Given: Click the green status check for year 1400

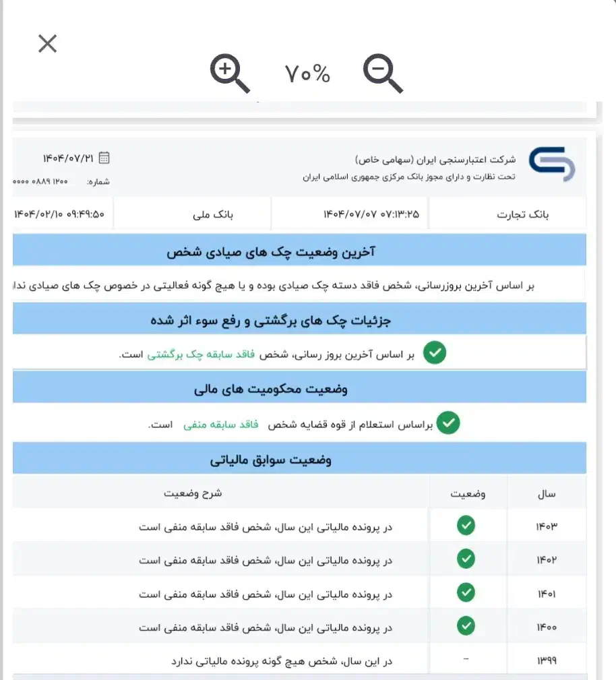Looking at the screenshot, I should [466, 626].
